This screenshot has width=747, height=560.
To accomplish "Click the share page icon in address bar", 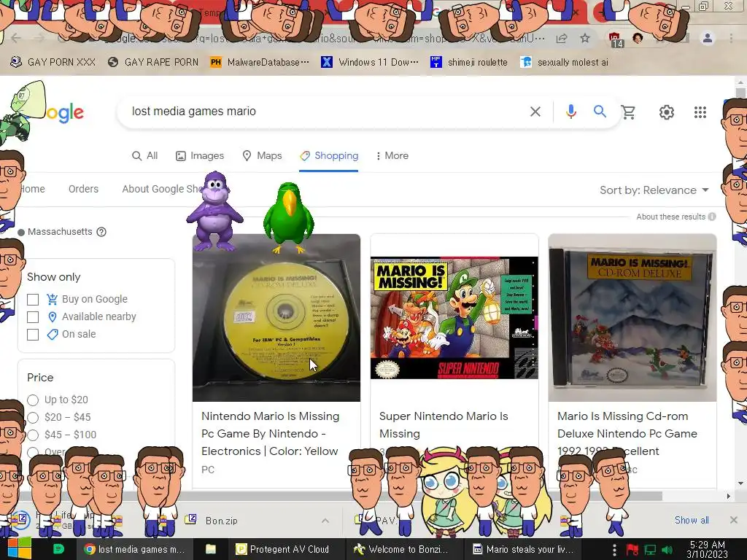I will coord(562,39).
